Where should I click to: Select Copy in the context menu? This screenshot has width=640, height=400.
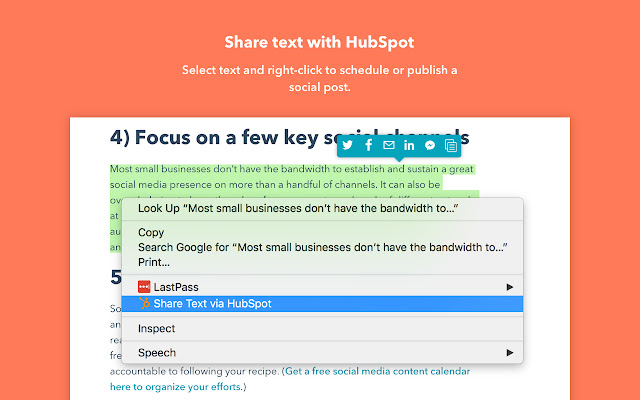[151, 233]
